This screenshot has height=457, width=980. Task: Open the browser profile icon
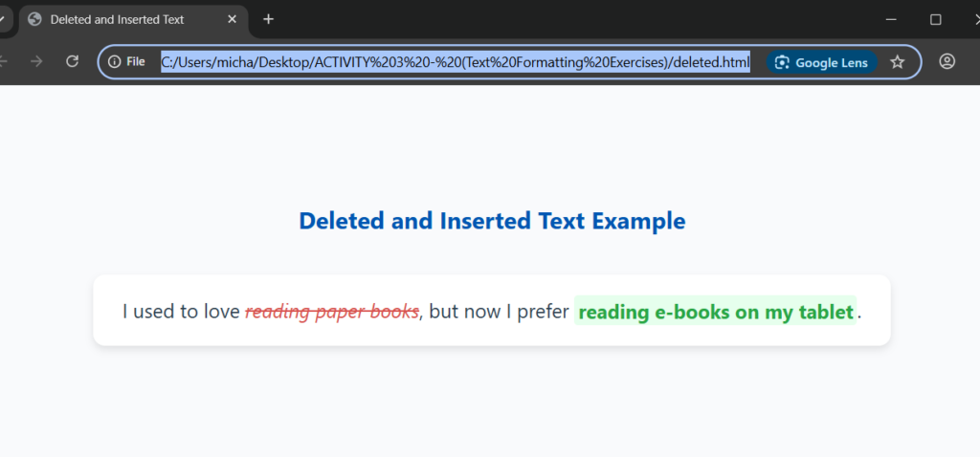[947, 62]
